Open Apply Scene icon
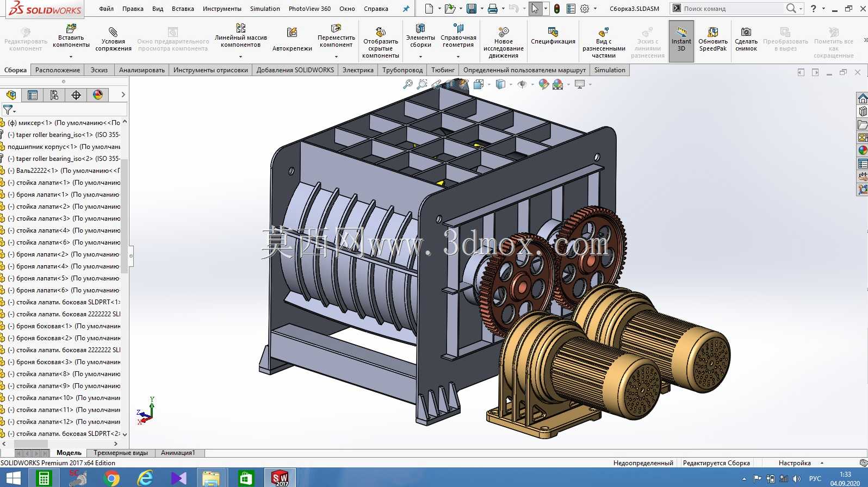This screenshot has width=868, height=487. [x=558, y=84]
